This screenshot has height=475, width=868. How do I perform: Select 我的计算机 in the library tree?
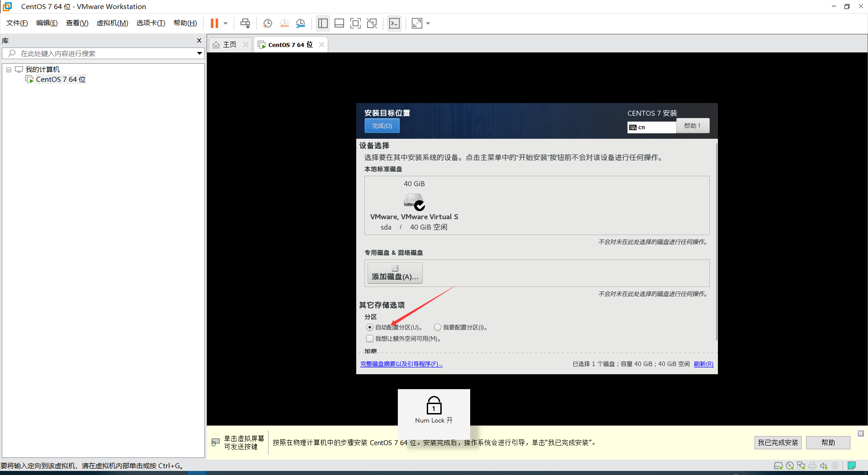coord(42,69)
